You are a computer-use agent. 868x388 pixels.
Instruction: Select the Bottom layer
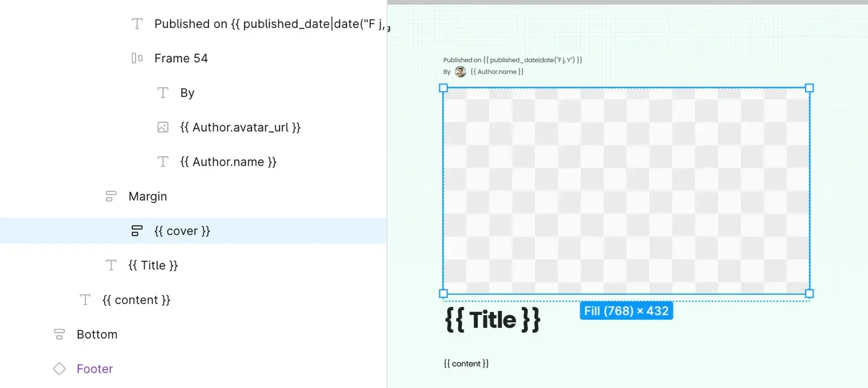[x=97, y=334]
